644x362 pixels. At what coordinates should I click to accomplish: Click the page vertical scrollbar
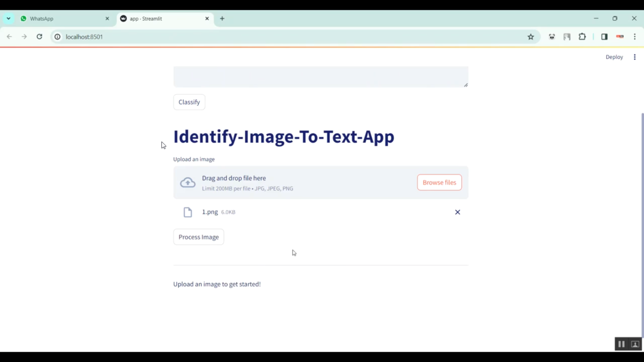pyautogui.click(x=642, y=214)
